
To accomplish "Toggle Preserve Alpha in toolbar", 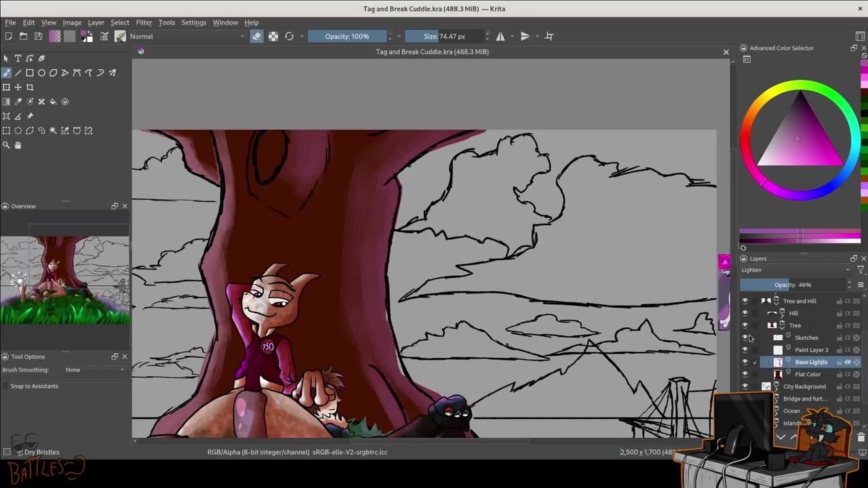I will point(273,37).
